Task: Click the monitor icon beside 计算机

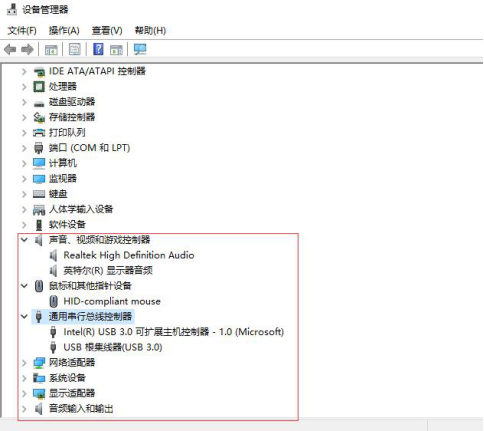Action: click(39, 163)
